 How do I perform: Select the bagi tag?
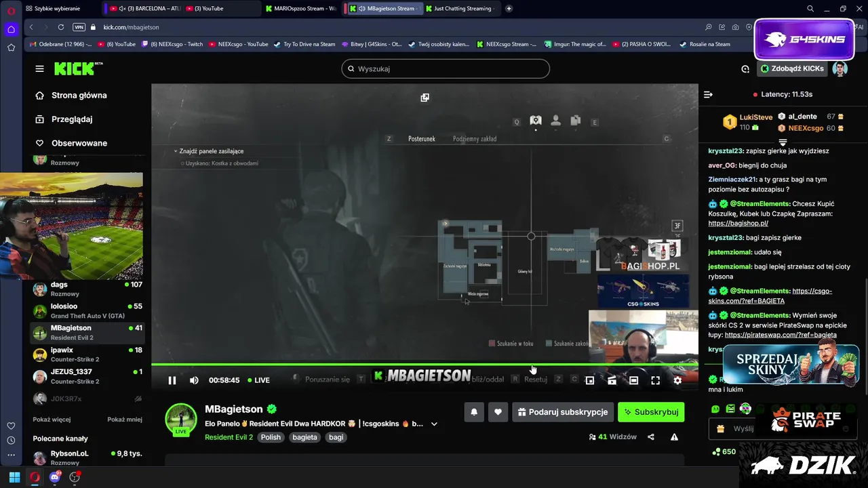pos(336,437)
